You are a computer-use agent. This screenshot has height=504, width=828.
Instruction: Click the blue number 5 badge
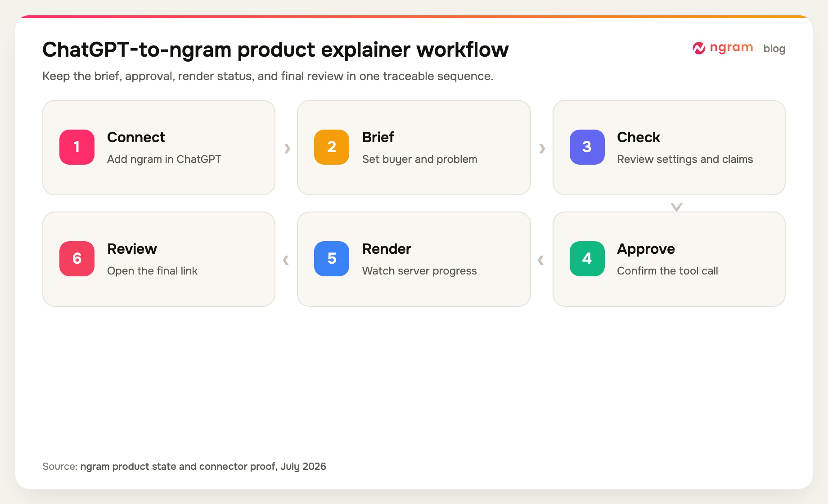tap(332, 259)
